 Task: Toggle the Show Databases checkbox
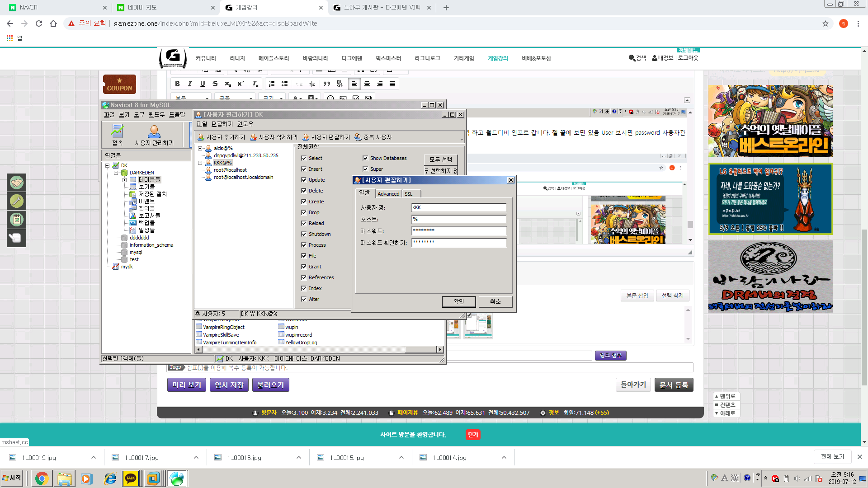click(365, 158)
